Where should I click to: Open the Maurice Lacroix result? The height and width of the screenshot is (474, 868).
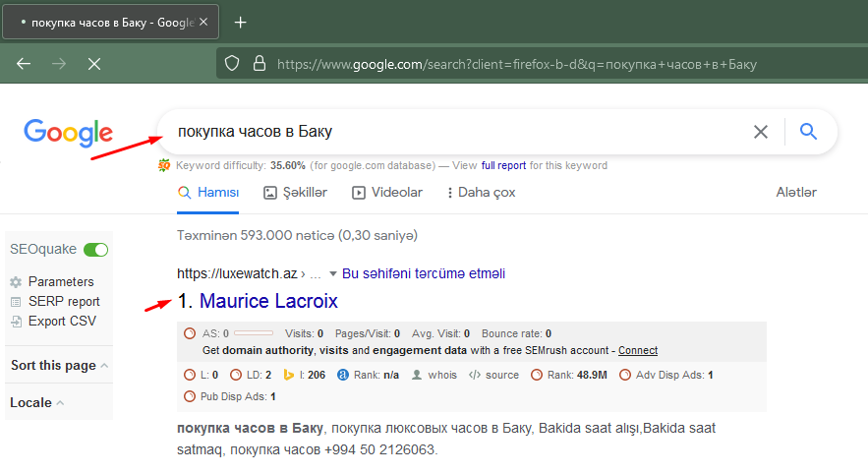click(268, 301)
